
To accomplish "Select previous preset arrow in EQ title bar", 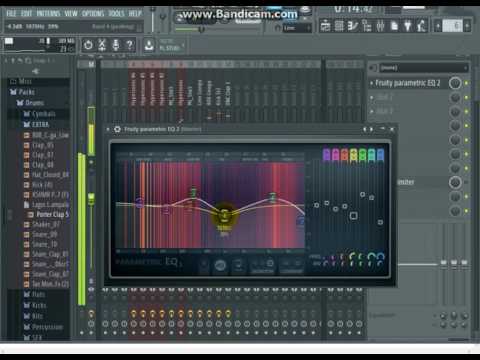I will (x=365, y=129).
